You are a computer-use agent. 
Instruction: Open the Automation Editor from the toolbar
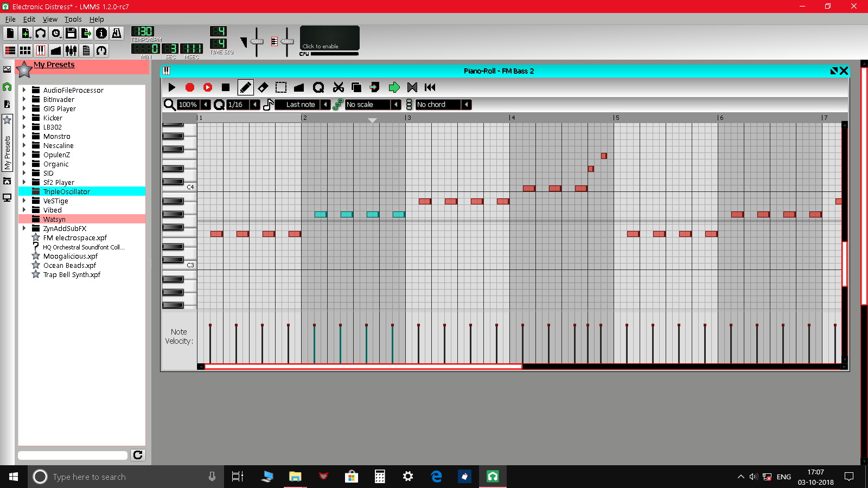click(56, 50)
